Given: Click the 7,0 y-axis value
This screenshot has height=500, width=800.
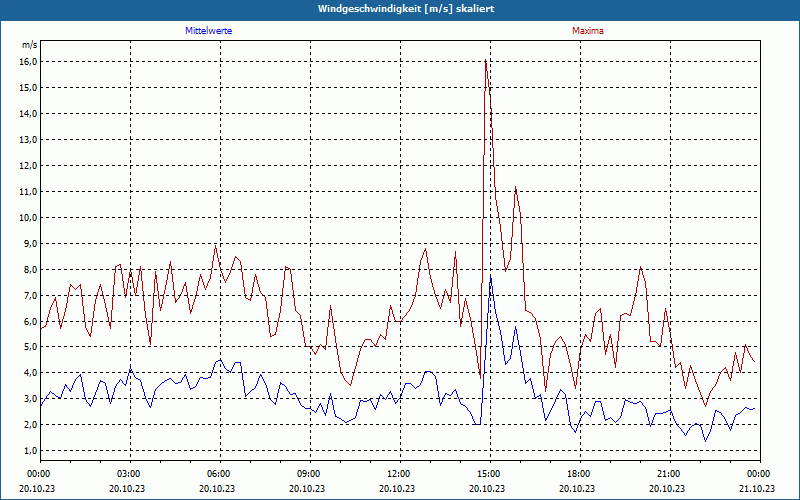Looking at the screenshot, I should tap(31, 296).
